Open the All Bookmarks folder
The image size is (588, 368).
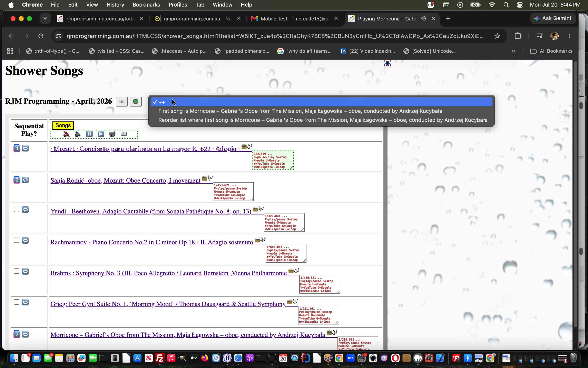(551, 51)
